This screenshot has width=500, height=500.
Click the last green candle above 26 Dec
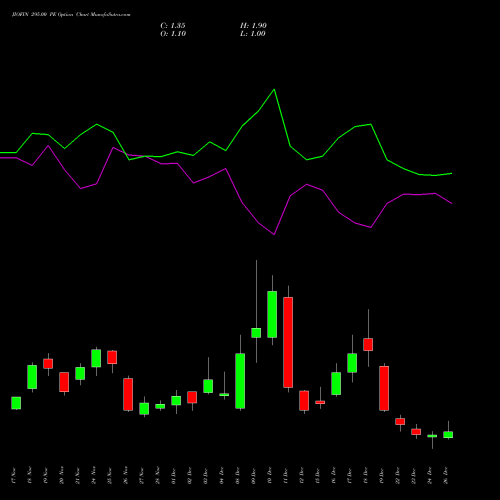point(448,435)
